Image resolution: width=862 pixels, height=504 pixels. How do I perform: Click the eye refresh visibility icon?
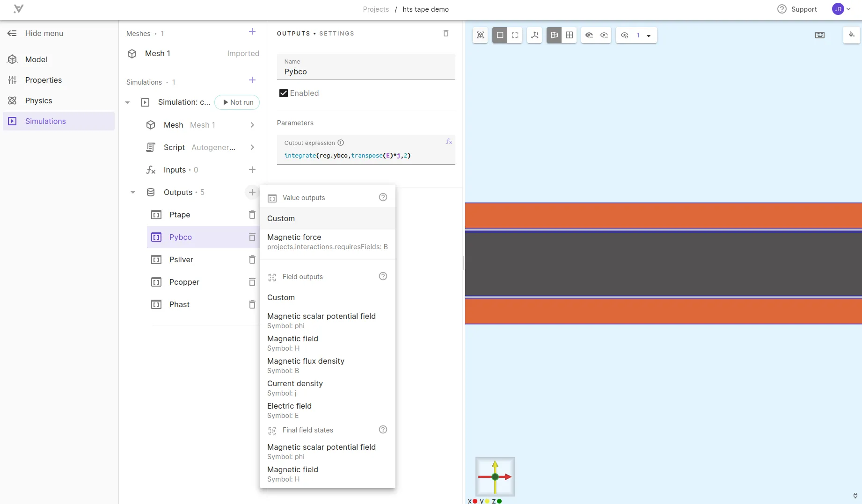tap(624, 35)
